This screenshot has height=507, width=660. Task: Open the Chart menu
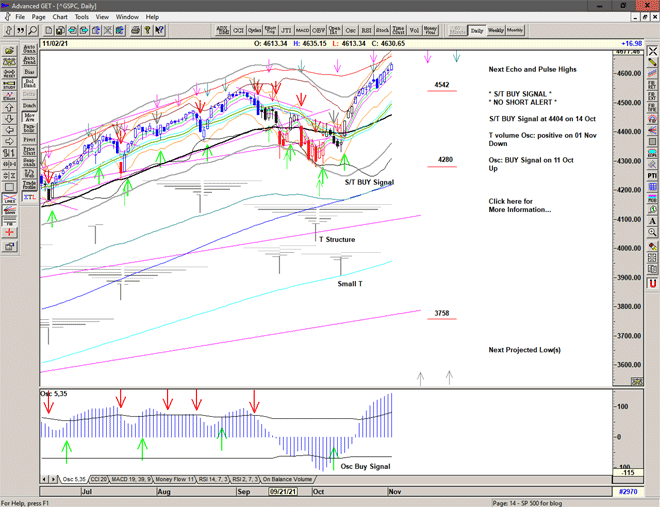click(60, 17)
